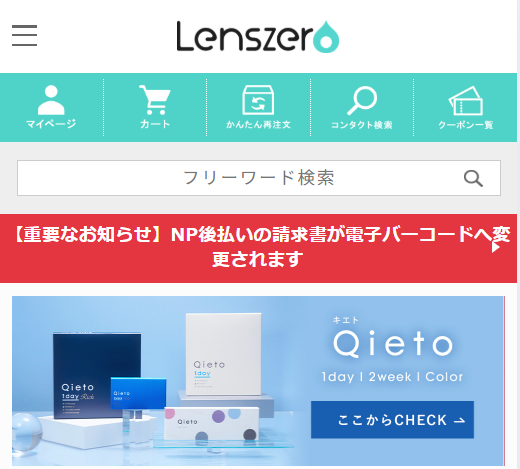Expand notice via white arrow on red banner
This screenshot has width=520, height=469.
[496, 247]
